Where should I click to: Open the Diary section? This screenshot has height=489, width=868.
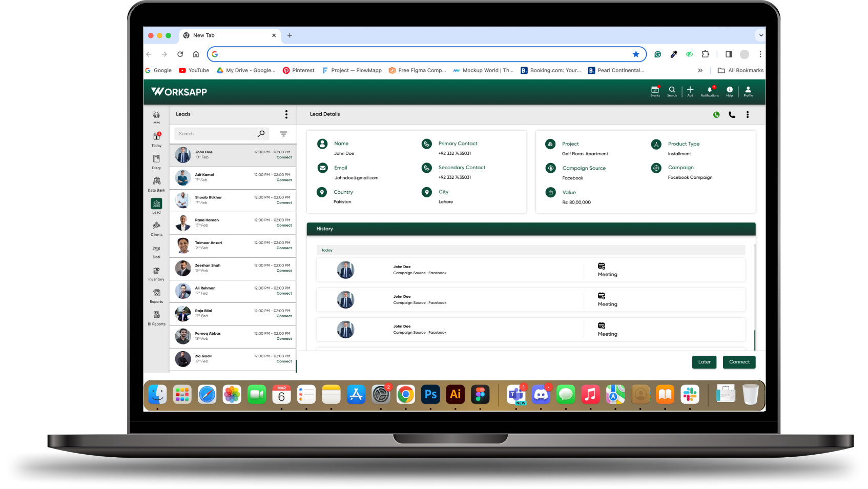click(156, 161)
